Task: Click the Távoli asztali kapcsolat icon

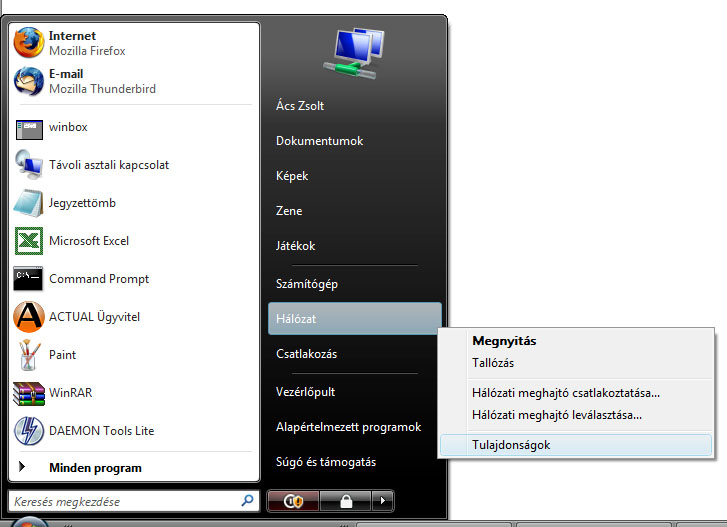Action: [29, 165]
